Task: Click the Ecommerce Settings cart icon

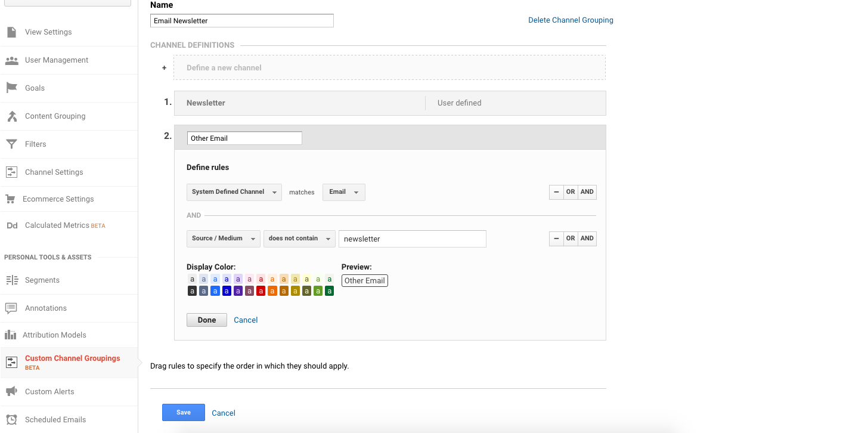Action: 11,199
